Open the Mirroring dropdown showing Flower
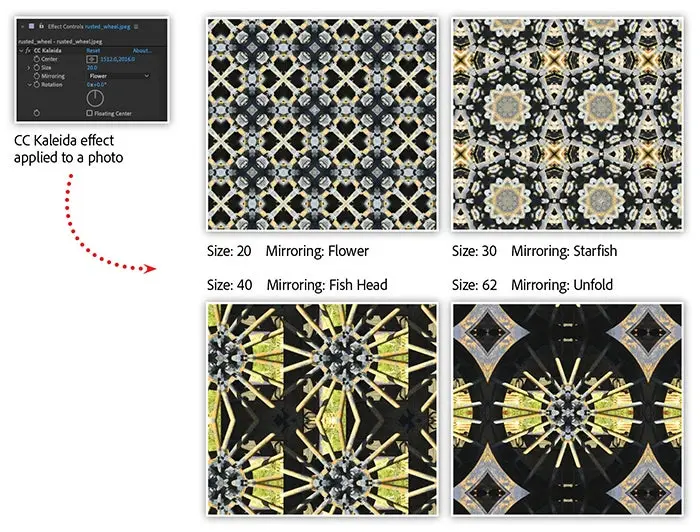The width and height of the screenshot is (700, 532). click(x=118, y=76)
